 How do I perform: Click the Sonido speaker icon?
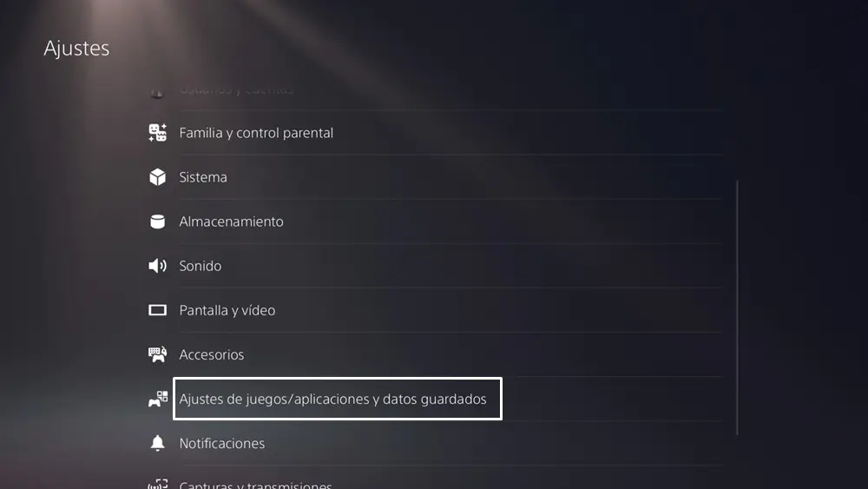point(158,266)
